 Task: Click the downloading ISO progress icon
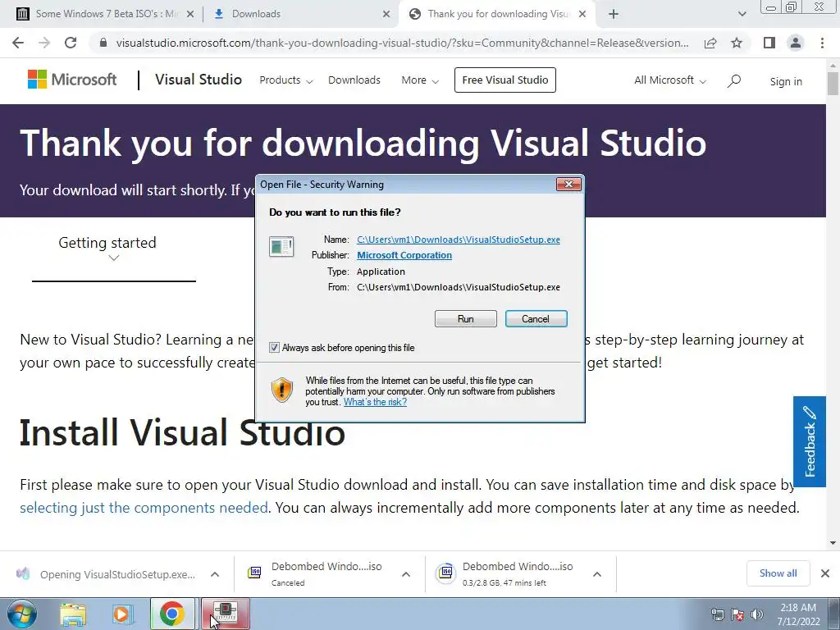(445, 573)
